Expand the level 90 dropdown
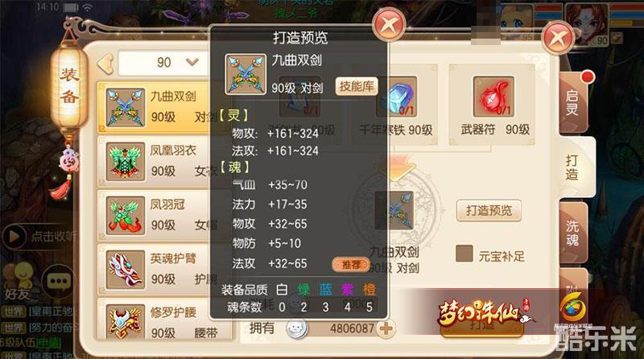The width and height of the screenshot is (644, 359). tap(192, 62)
